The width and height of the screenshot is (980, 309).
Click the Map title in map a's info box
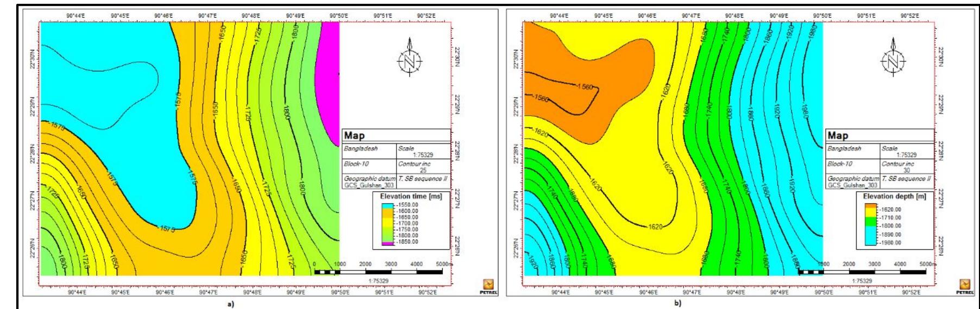355,136
